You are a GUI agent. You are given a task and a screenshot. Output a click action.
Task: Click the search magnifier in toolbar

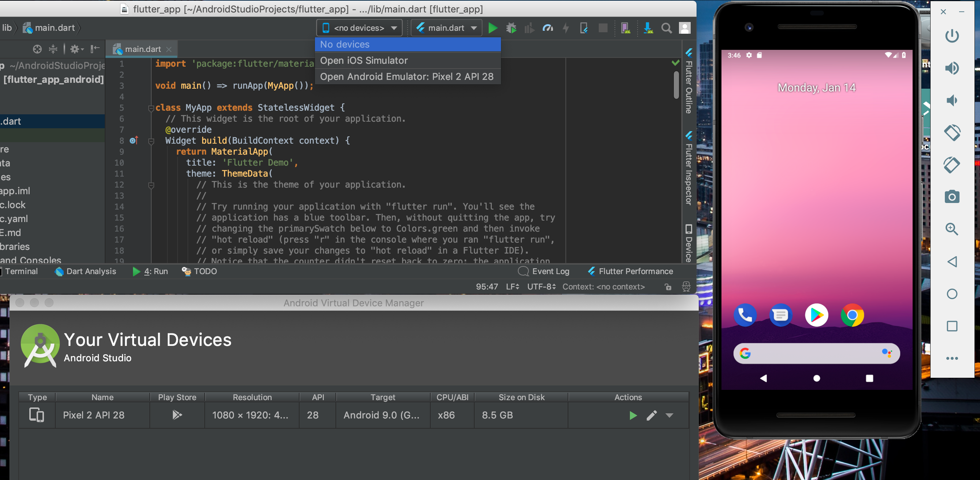coord(666,28)
